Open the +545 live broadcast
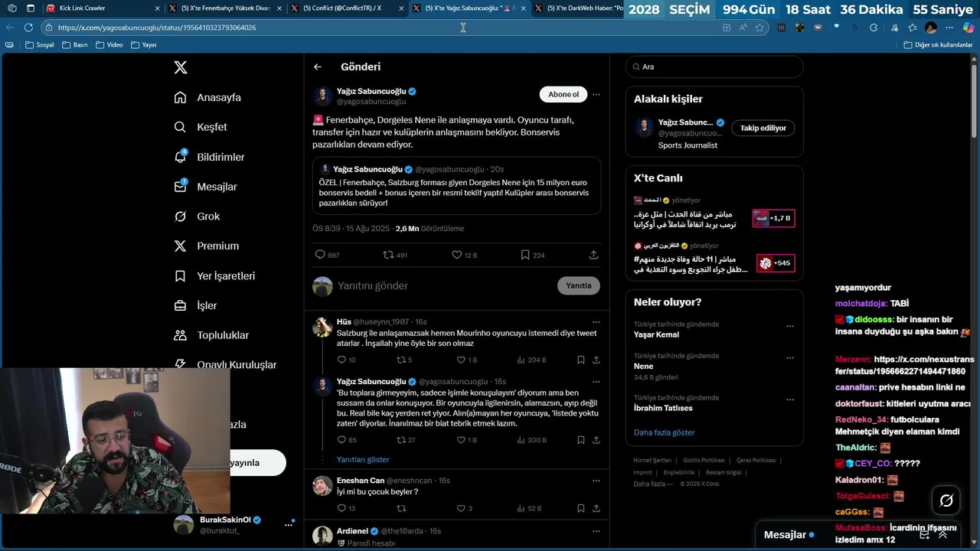The width and height of the screenshot is (980, 551). tap(775, 262)
